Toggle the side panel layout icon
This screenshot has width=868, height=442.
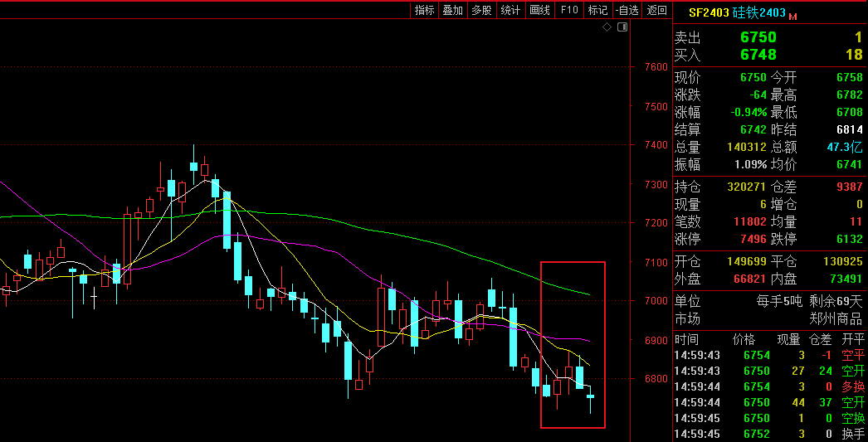622,27
